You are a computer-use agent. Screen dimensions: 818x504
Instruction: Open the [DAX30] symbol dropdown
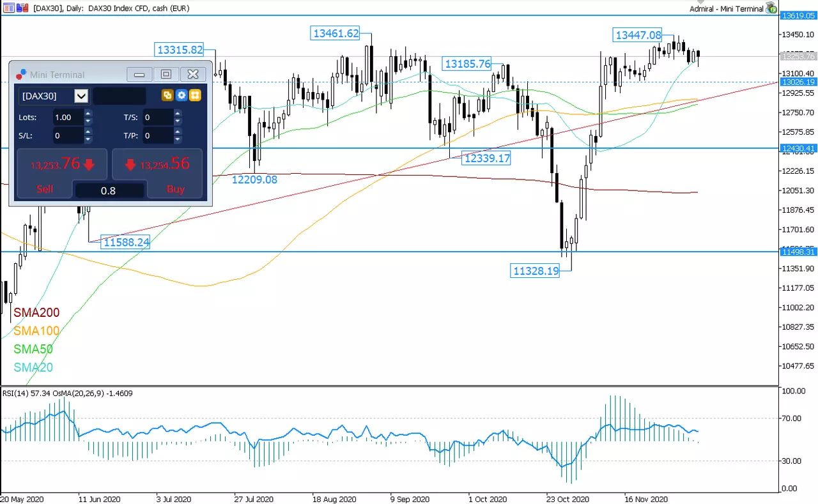click(x=81, y=96)
